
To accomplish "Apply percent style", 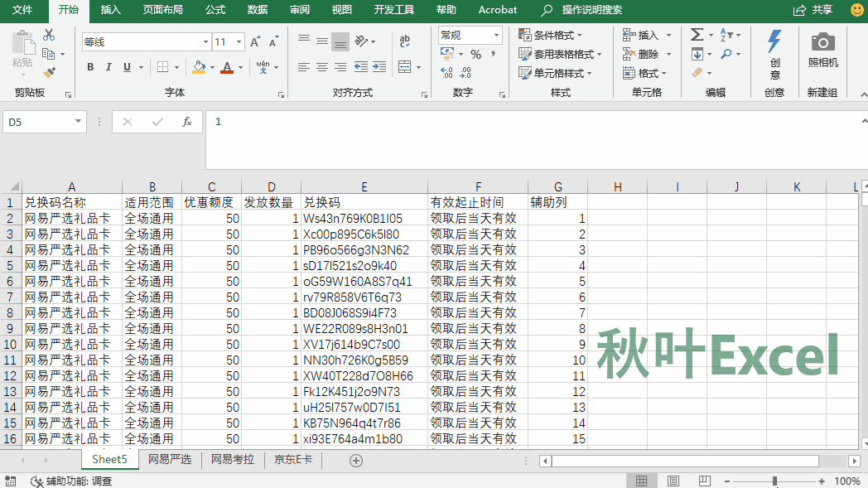I will (475, 55).
